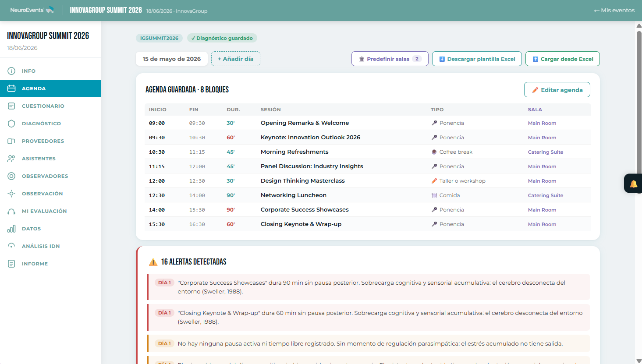Go to the Cuestionario section
Image resolution: width=642 pixels, height=364 pixels.
[50, 106]
